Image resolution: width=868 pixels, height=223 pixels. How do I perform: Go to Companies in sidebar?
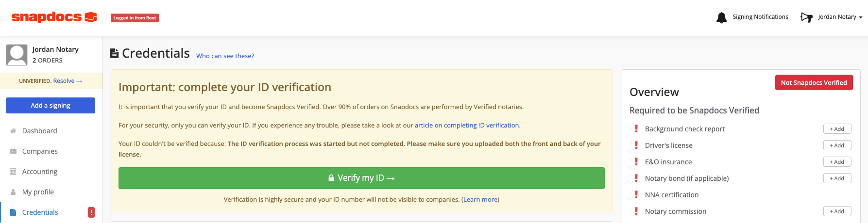click(x=40, y=151)
